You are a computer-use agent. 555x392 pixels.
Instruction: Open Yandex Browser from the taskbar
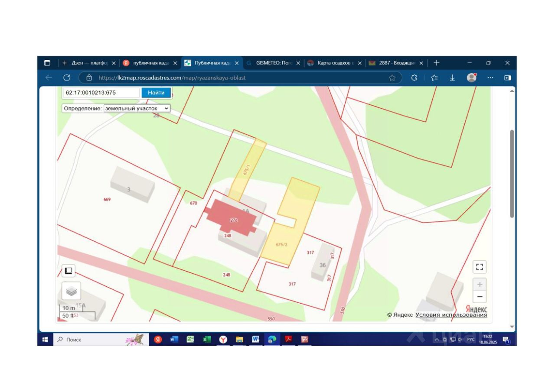tap(223, 340)
